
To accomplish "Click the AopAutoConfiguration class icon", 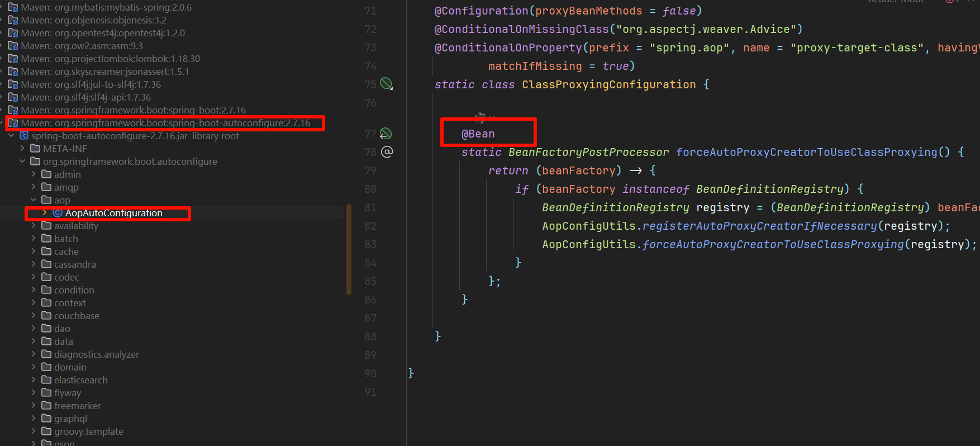I will coord(57,213).
